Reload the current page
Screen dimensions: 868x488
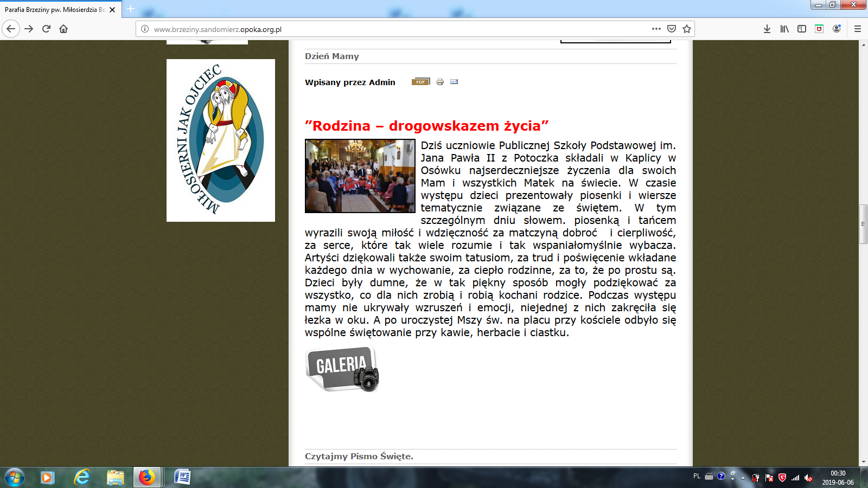46,29
